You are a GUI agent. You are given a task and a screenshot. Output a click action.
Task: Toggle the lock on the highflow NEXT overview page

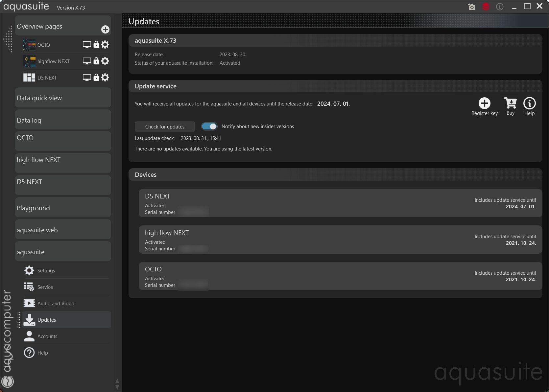96,61
